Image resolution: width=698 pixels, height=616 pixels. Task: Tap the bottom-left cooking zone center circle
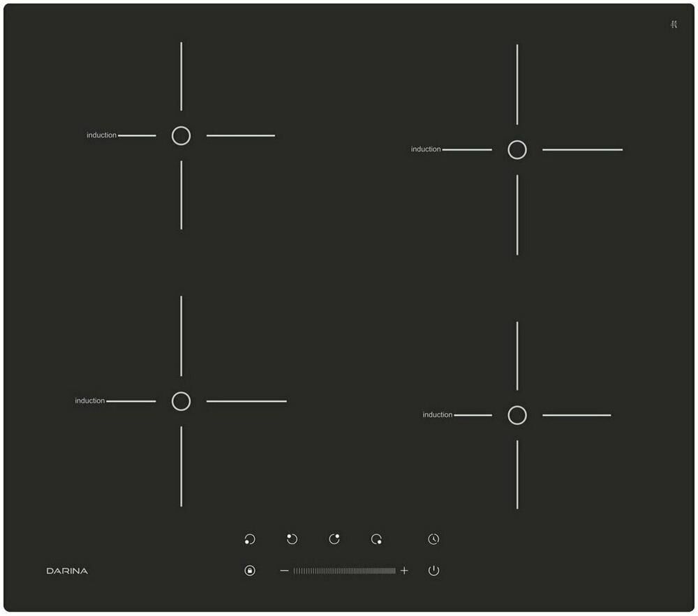181,401
